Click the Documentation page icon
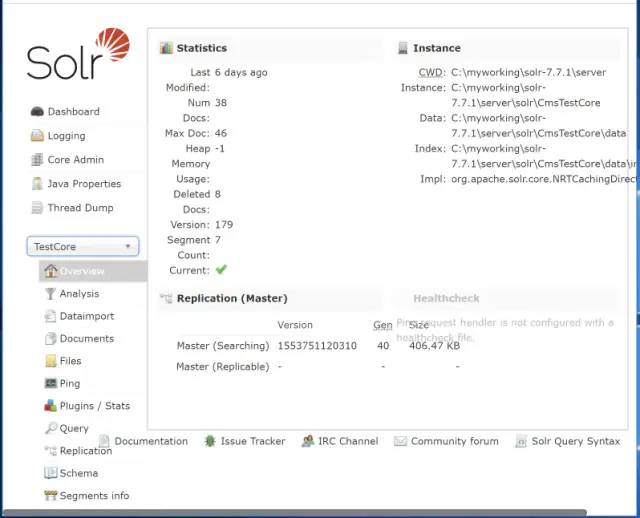640x518 pixels. point(104,441)
